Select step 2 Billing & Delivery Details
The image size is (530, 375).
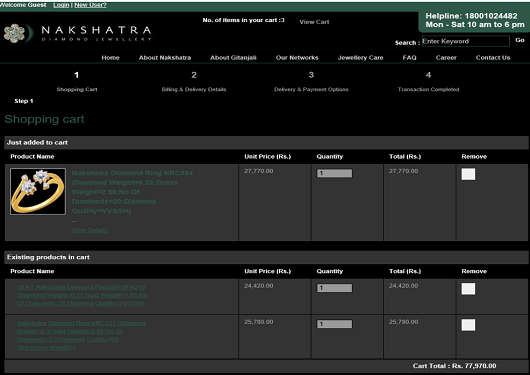(x=194, y=81)
